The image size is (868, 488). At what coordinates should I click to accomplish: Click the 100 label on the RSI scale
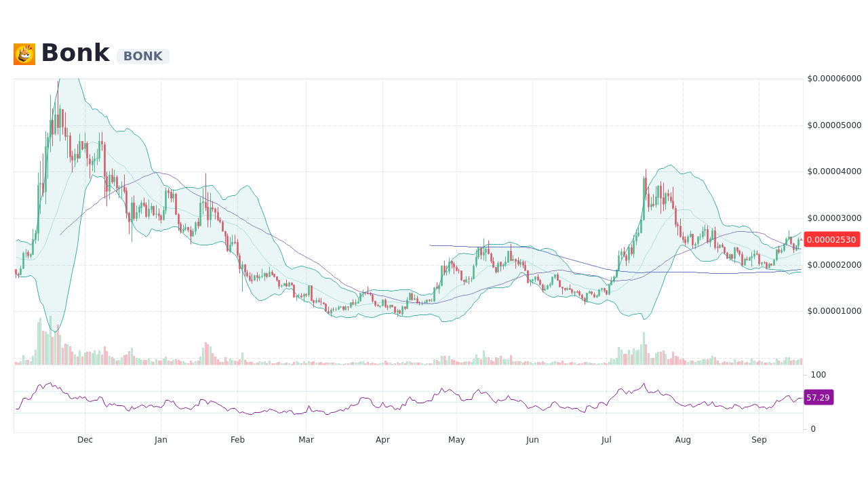[818, 374]
